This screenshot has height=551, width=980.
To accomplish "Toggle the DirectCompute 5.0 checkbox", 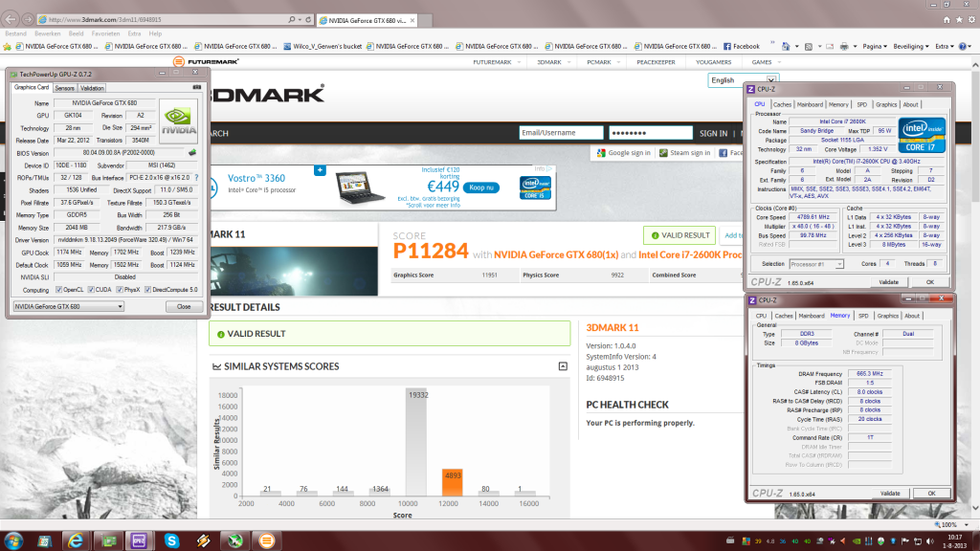I will [x=148, y=290].
